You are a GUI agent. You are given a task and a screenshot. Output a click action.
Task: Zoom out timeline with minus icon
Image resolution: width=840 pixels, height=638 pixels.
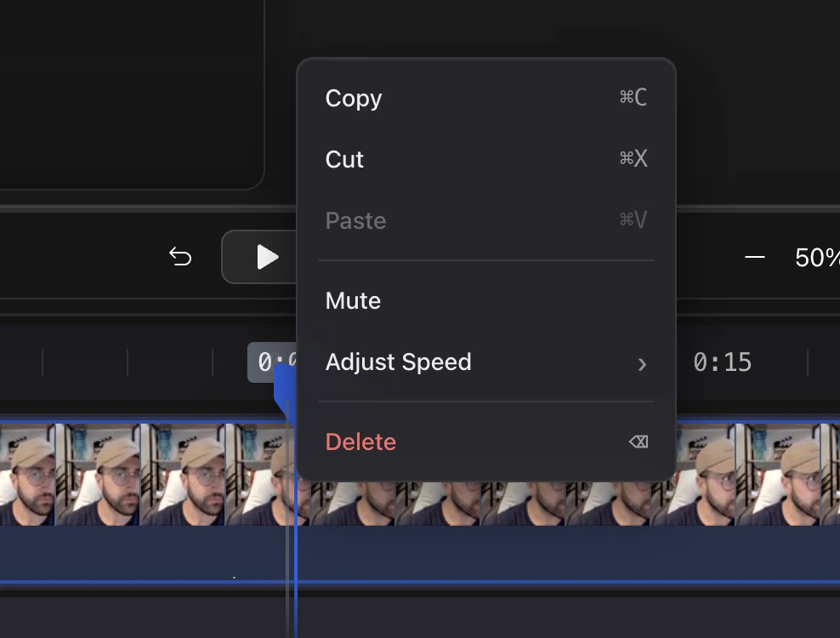754,258
